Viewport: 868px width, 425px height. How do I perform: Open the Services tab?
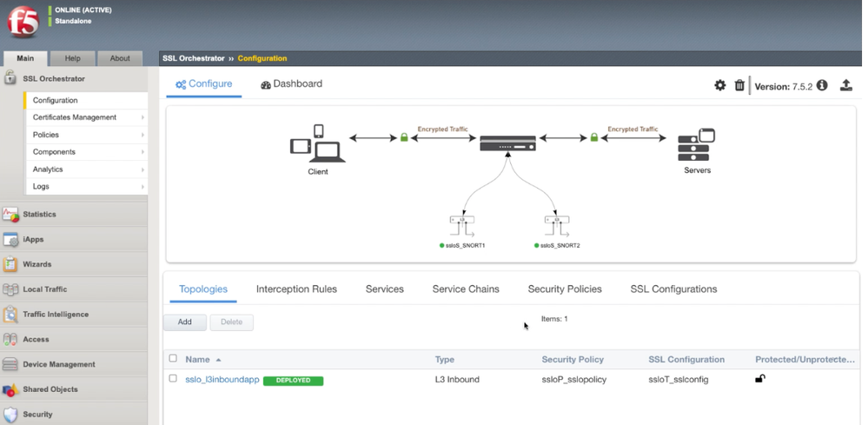pos(385,289)
